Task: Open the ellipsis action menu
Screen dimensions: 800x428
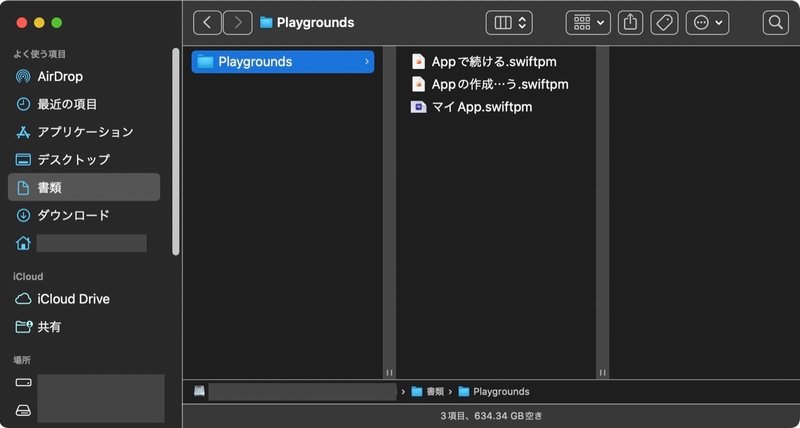Action: click(x=707, y=22)
